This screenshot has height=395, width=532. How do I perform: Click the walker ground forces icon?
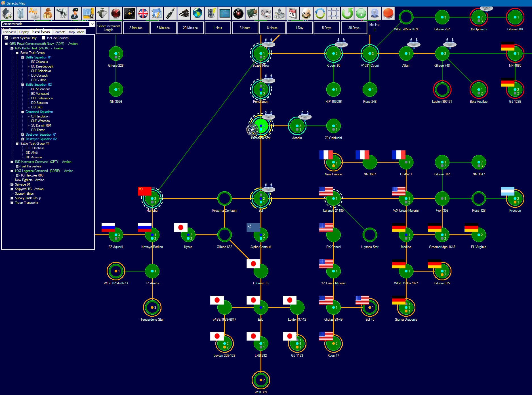[x=61, y=13]
